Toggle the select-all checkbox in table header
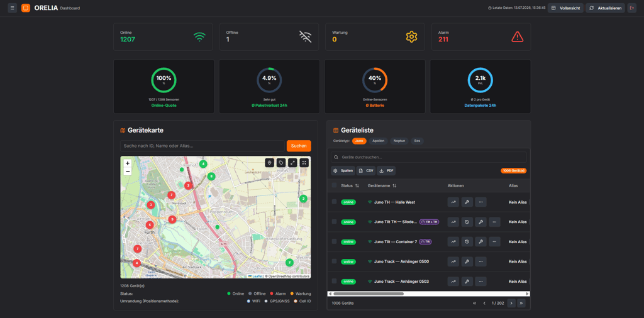This screenshot has width=644, height=318. pyautogui.click(x=335, y=185)
